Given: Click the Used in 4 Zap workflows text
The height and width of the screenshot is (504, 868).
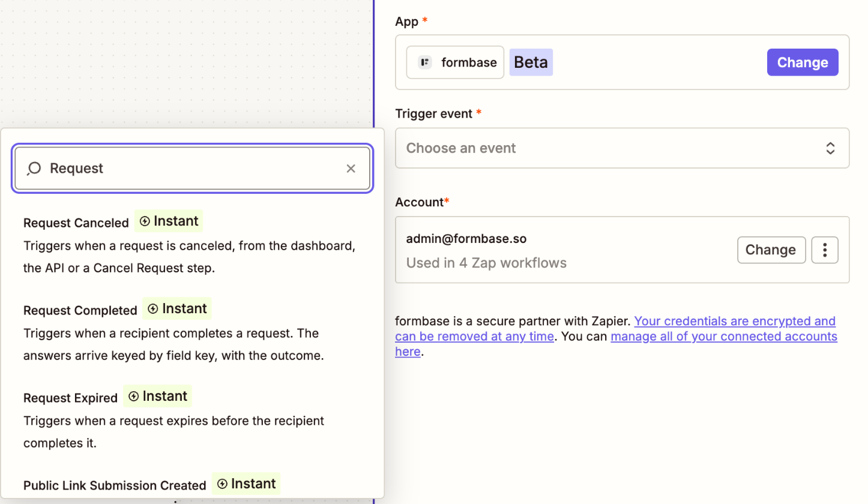Looking at the screenshot, I should click(486, 263).
